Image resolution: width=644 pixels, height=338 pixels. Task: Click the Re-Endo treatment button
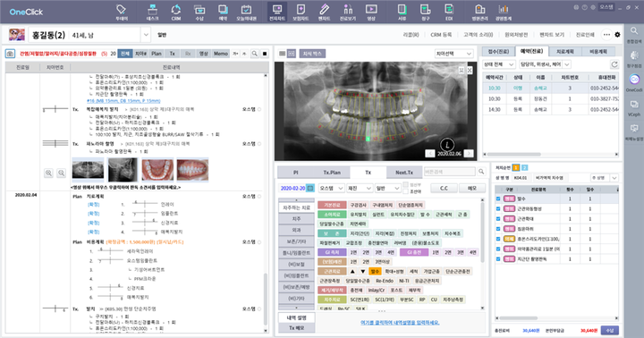coord(385,281)
